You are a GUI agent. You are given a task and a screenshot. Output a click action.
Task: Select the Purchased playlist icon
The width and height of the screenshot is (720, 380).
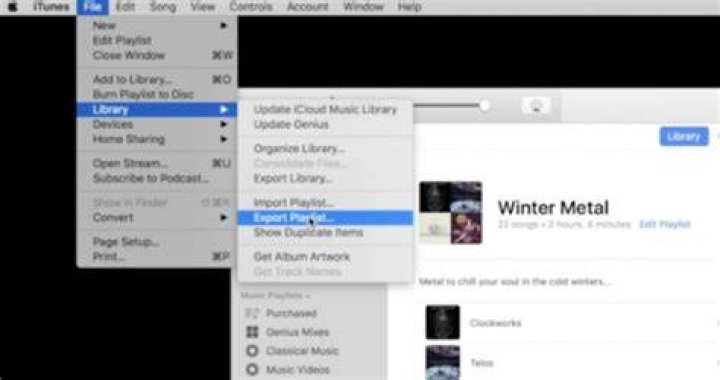point(252,313)
